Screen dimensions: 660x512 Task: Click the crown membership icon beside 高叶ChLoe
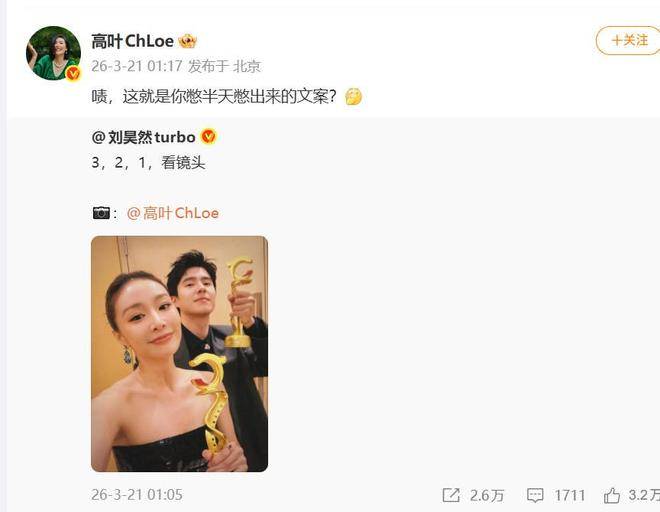187,41
